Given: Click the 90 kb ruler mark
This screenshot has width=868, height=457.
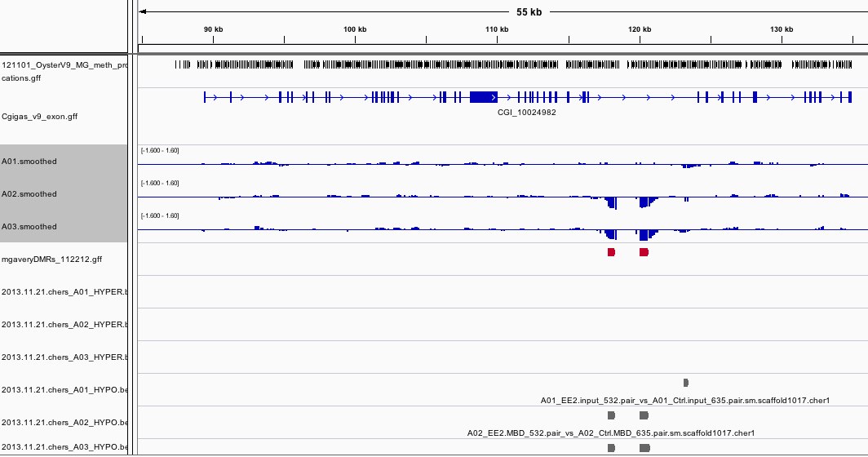Looking at the screenshot, I should 213,29.
